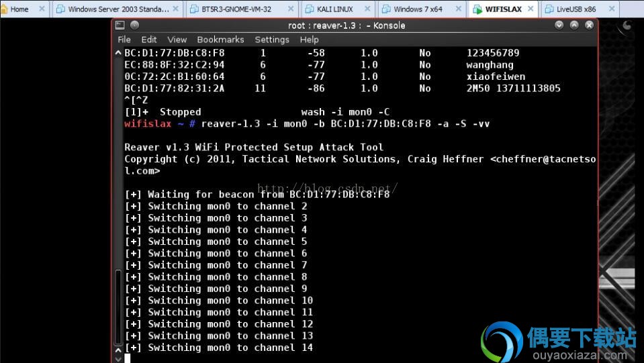644x363 pixels.
Task: Click the BSSID BC:D1:77:DB:C8:F8 in first row
Action: point(175,53)
